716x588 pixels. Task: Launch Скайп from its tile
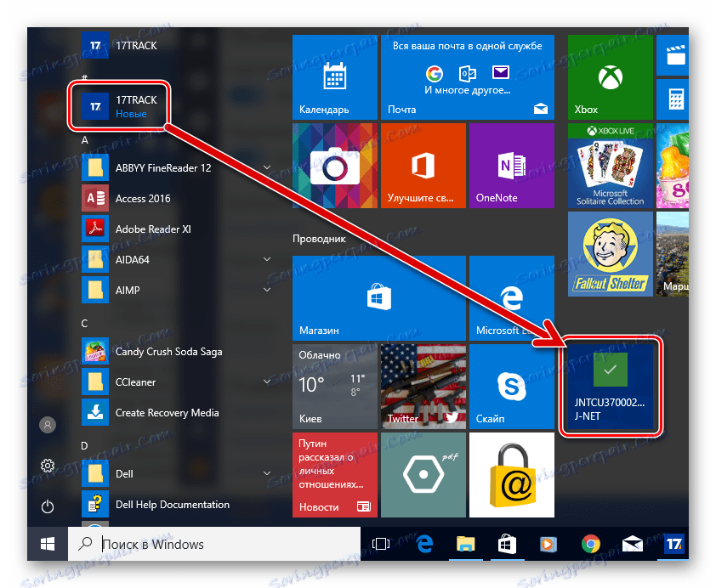tap(511, 387)
